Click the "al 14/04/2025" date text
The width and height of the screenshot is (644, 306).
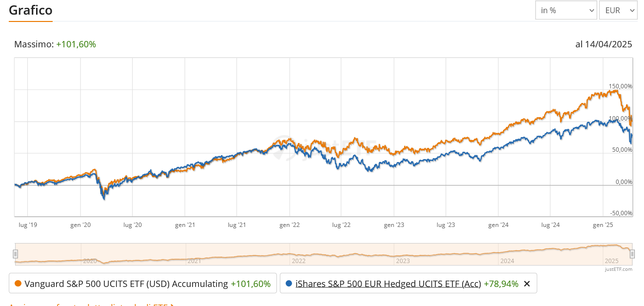coord(604,44)
